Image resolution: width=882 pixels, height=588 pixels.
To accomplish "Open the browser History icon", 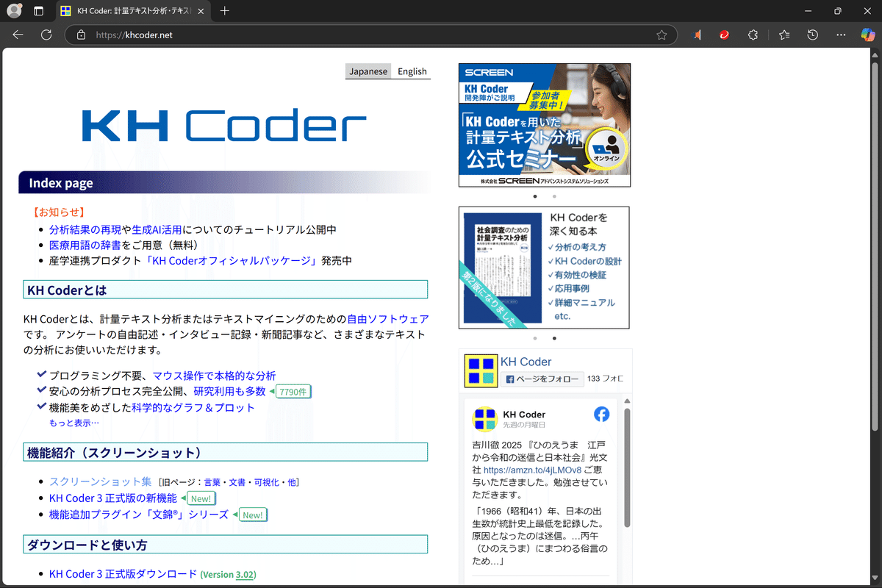I will tap(812, 35).
